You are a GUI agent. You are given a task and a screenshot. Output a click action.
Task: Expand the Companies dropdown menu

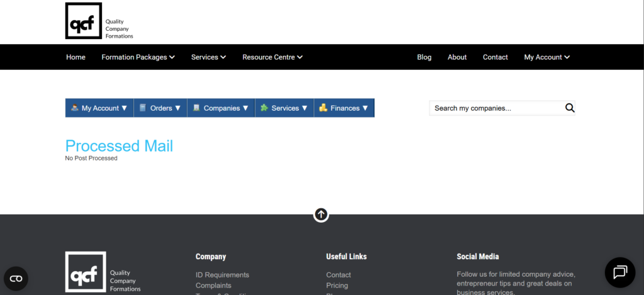click(x=221, y=108)
